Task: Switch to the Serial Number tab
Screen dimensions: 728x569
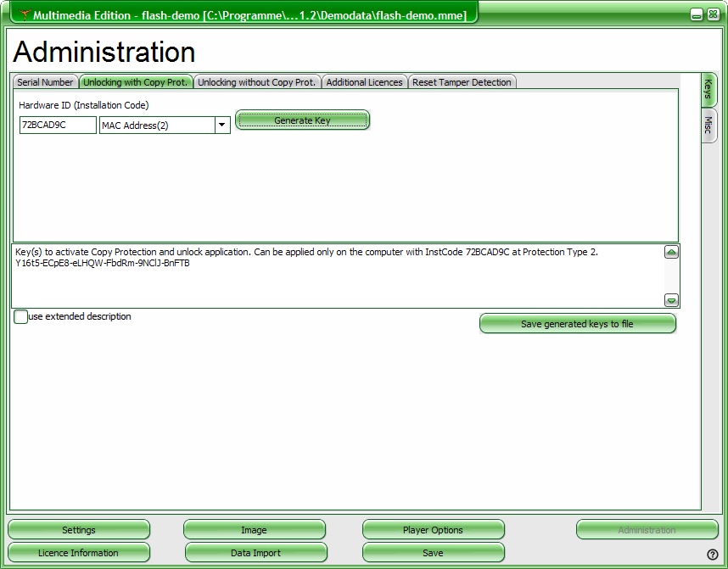Action: pyautogui.click(x=46, y=82)
